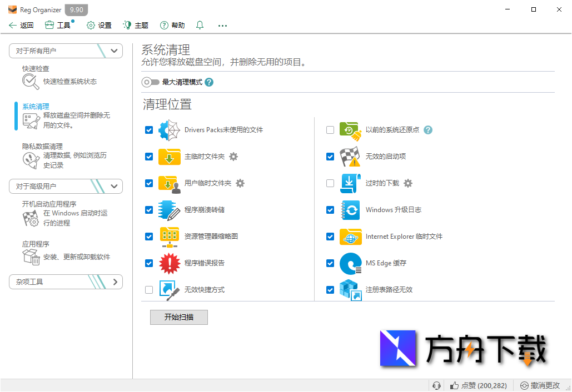The width and height of the screenshot is (572, 392).
Task: Click the 无效的启动项 flag icon
Action: pos(350,157)
